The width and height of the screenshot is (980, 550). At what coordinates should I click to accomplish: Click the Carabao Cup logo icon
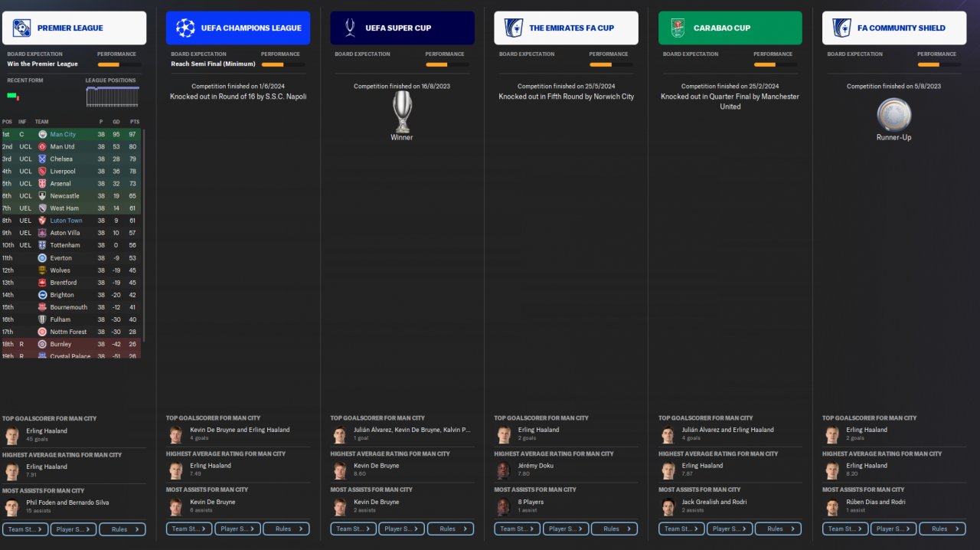pyautogui.click(x=678, y=28)
